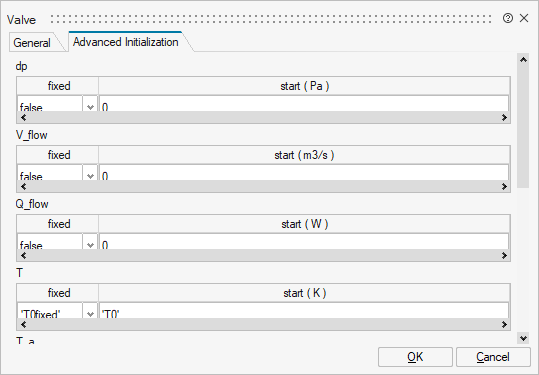Click the T table's left scroll arrow
The height and width of the screenshot is (375, 539).
[23, 324]
